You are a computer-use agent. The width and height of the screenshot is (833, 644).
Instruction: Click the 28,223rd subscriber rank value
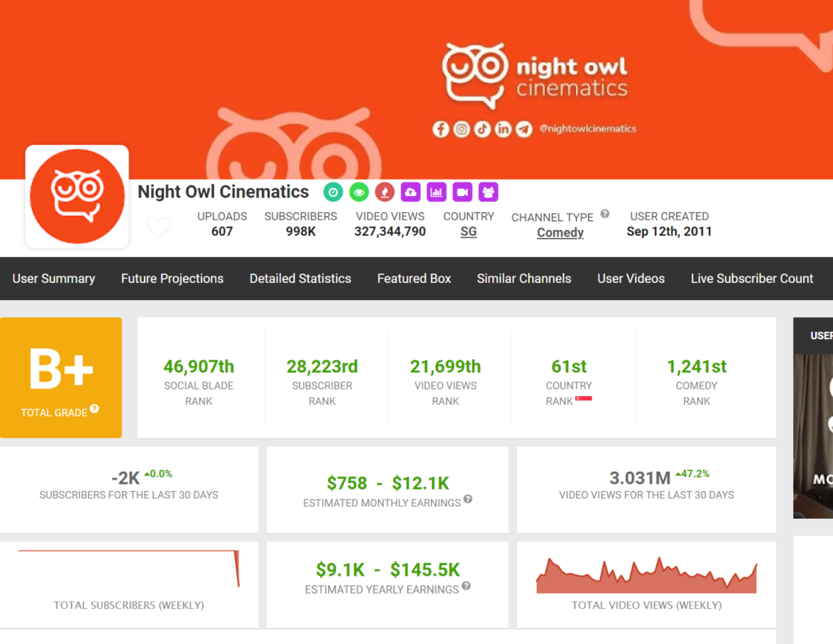coord(322,367)
